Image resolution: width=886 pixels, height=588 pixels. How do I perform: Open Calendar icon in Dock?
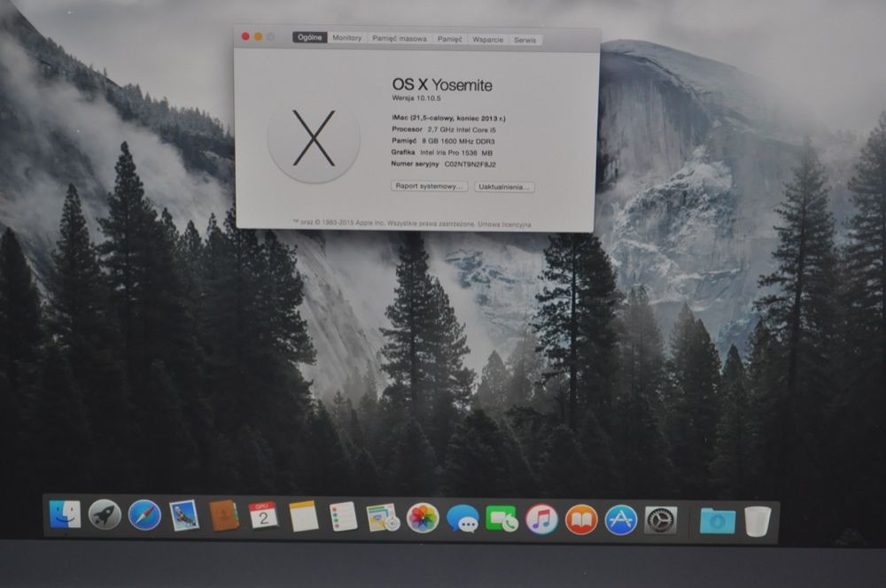point(263,515)
